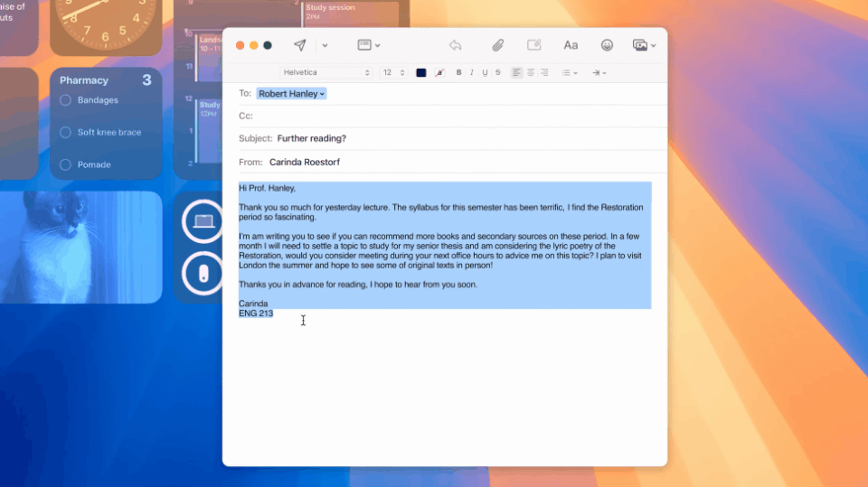This screenshot has width=868, height=487.
Task: Open the Helvetica font family dropdown
Action: point(325,72)
